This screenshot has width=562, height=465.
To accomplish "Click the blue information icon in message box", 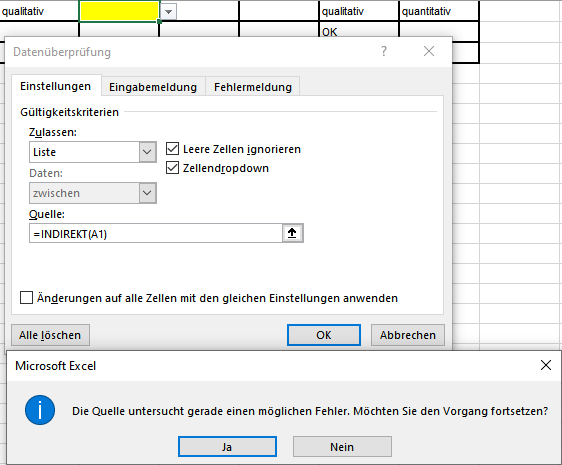I will (40, 410).
